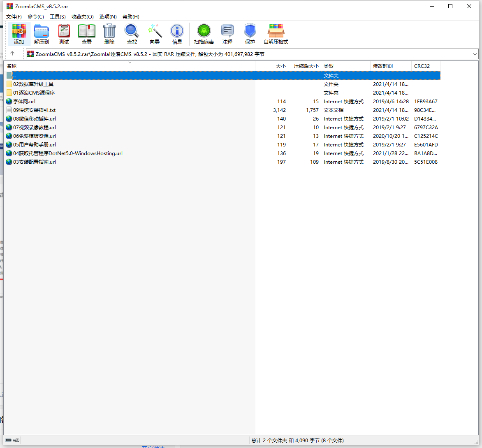Expand the archive path dropdown arrow

[475, 54]
